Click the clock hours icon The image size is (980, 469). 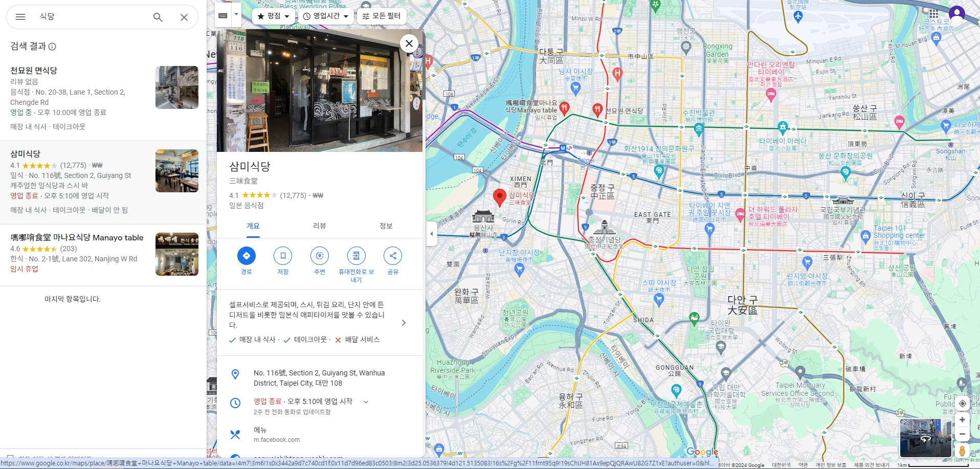point(235,403)
